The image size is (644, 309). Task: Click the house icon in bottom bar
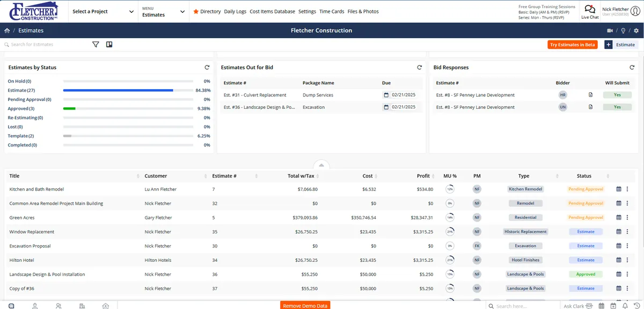click(x=106, y=306)
